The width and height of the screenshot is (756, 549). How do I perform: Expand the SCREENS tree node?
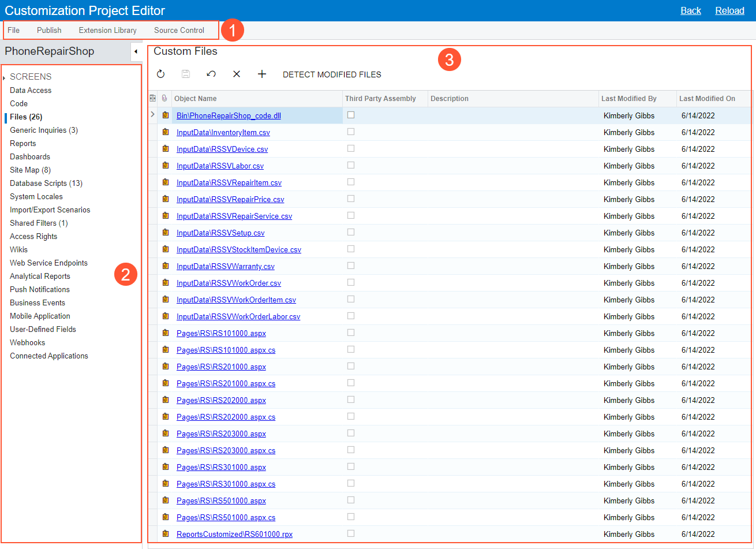5,76
